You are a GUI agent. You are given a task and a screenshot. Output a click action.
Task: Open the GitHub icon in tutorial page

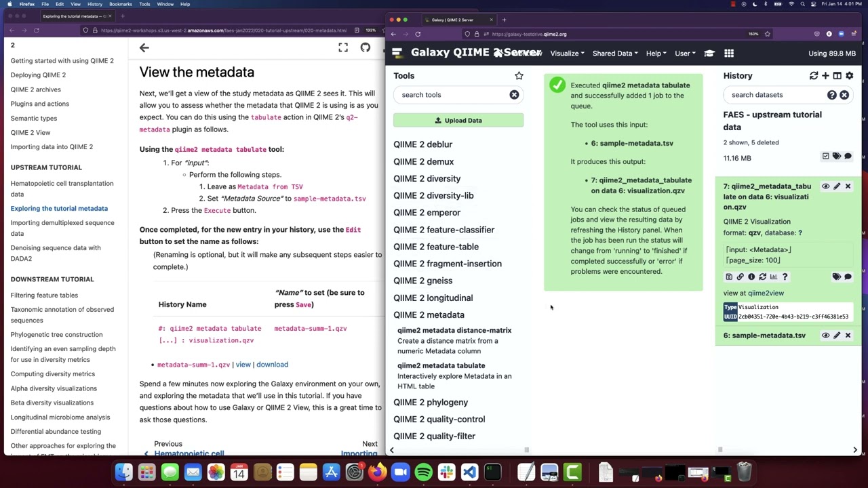pyautogui.click(x=366, y=47)
